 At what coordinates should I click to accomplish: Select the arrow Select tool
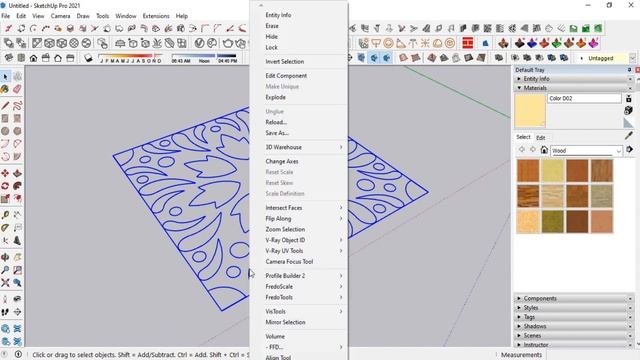(5, 76)
